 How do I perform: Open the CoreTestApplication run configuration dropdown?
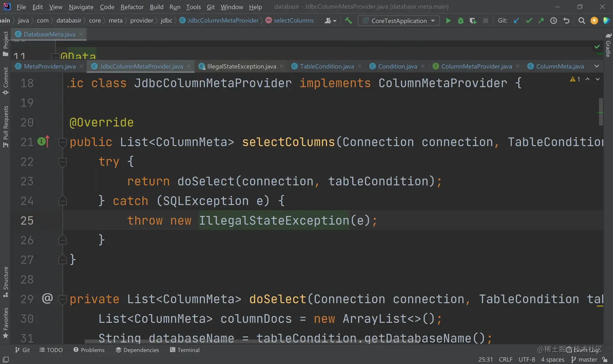coord(399,21)
